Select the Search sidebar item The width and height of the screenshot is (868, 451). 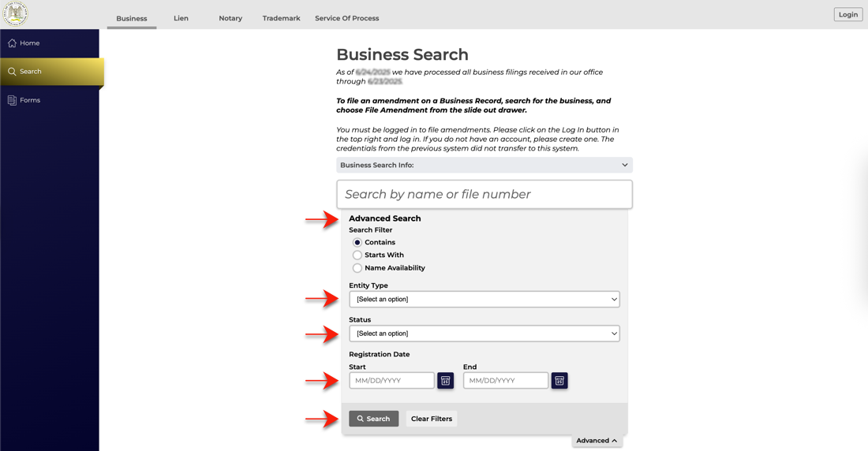point(51,72)
